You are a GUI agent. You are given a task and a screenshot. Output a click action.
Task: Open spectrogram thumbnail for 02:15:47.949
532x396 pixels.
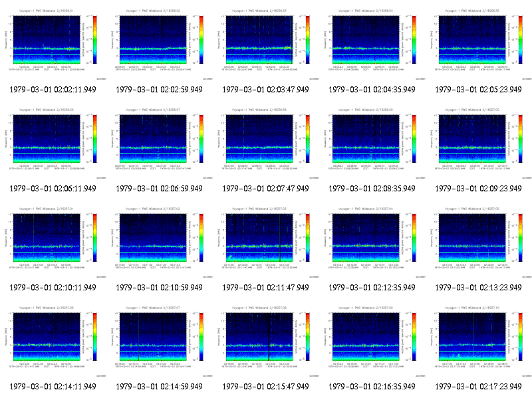tap(266, 341)
